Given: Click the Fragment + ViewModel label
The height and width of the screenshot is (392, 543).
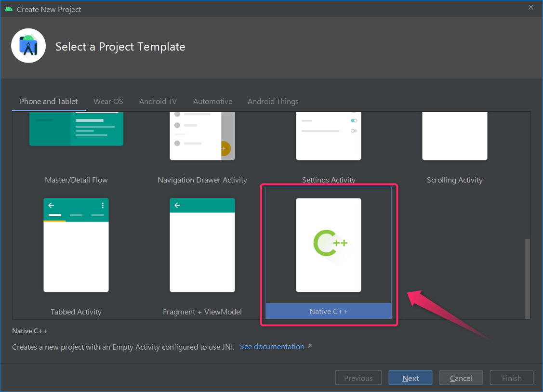Looking at the screenshot, I should point(202,312).
